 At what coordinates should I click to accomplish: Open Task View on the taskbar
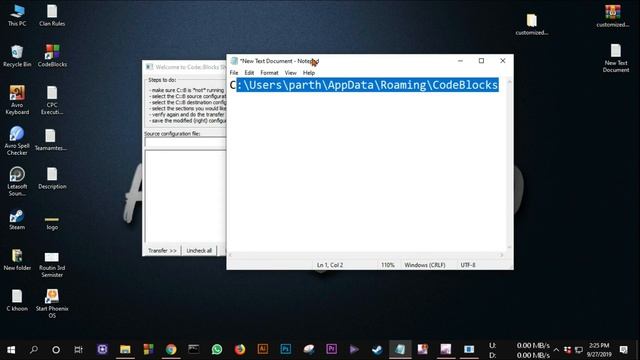[x=78, y=349]
